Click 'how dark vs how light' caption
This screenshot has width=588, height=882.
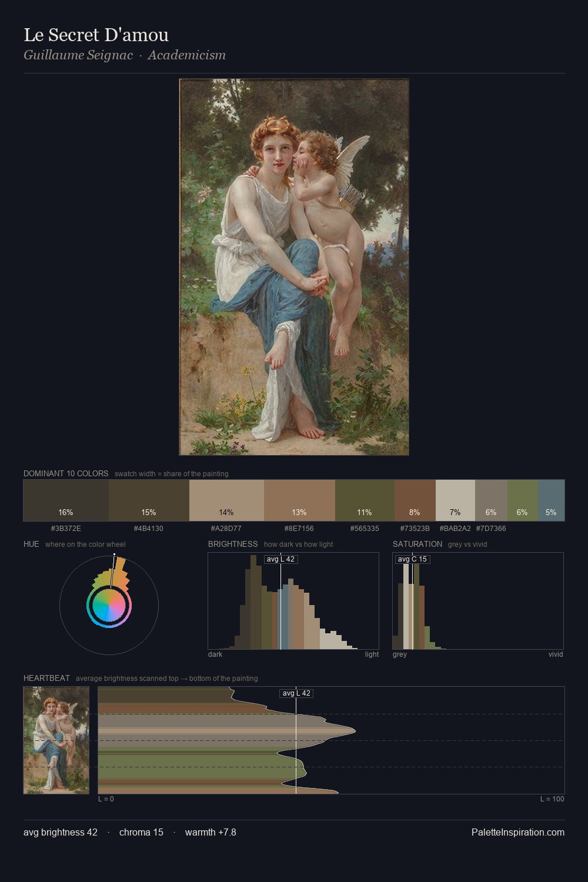pyautogui.click(x=299, y=544)
